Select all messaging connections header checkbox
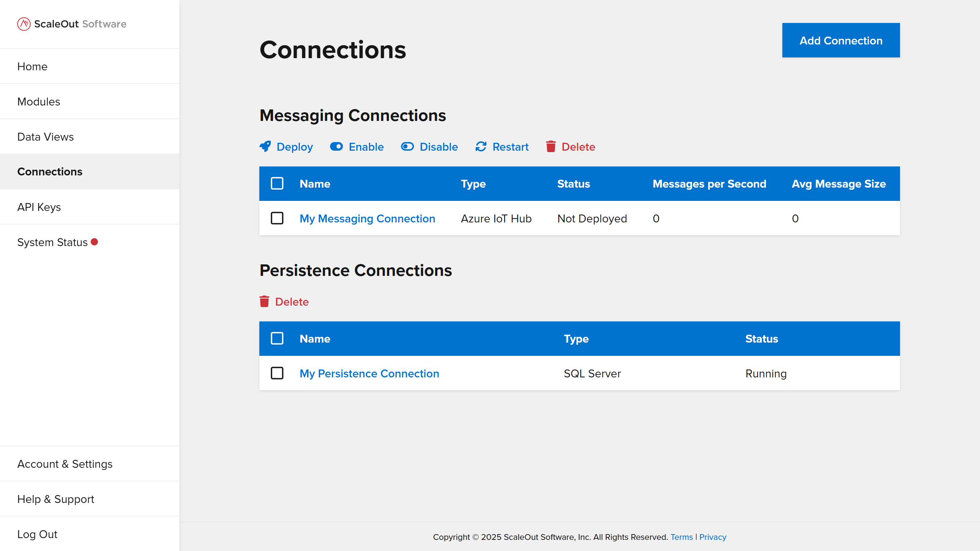The height and width of the screenshot is (551, 980). (x=277, y=183)
